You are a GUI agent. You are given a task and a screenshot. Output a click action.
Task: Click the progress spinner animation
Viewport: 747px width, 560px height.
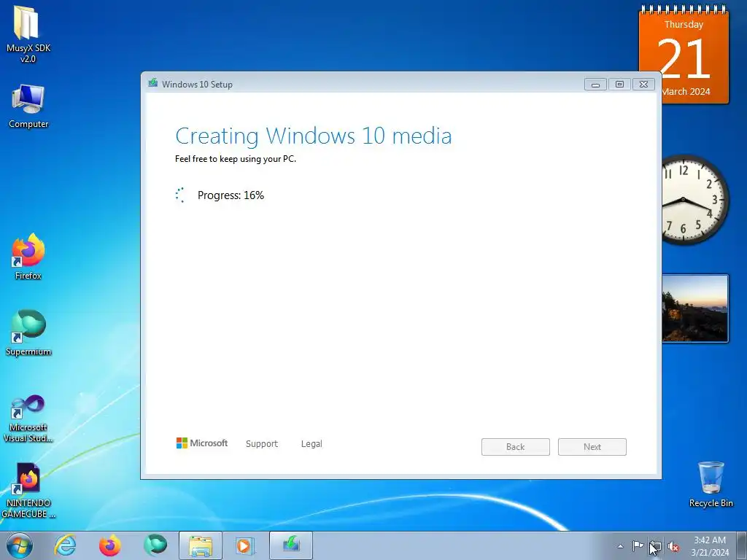click(180, 195)
